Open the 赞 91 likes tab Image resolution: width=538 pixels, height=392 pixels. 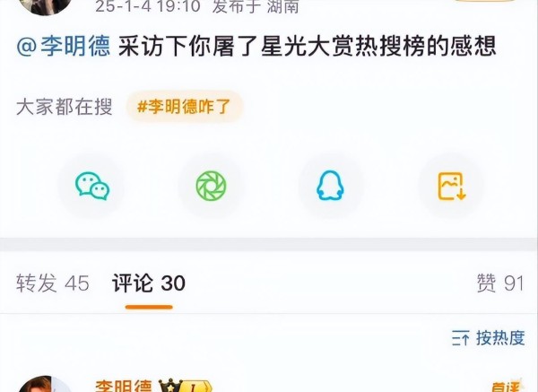pos(500,283)
